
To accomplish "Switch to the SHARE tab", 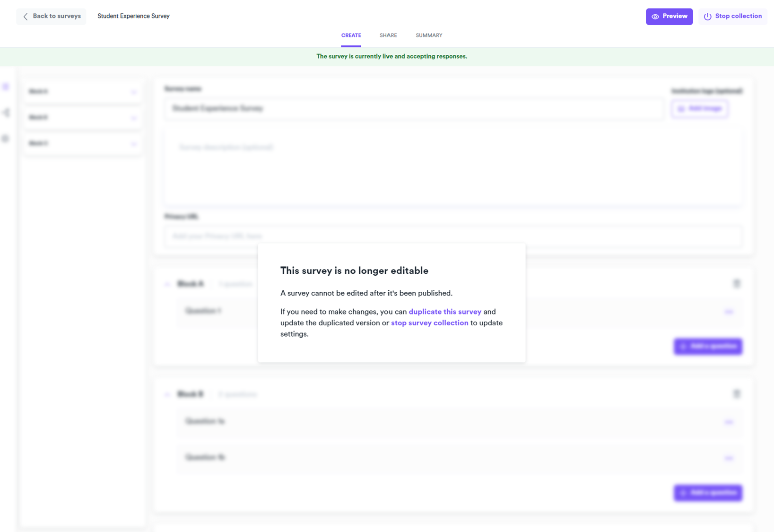I will pyautogui.click(x=388, y=35).
